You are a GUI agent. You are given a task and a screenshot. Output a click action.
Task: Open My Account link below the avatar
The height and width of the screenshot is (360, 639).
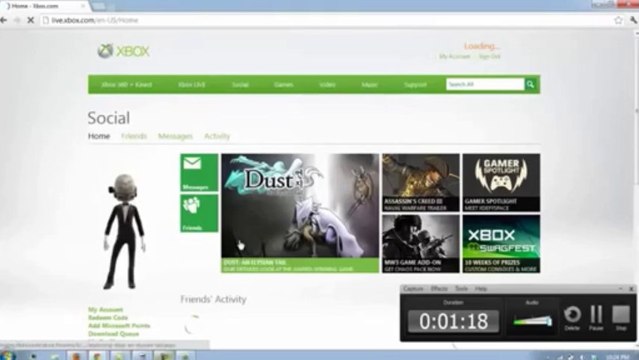tap(106, 309)
